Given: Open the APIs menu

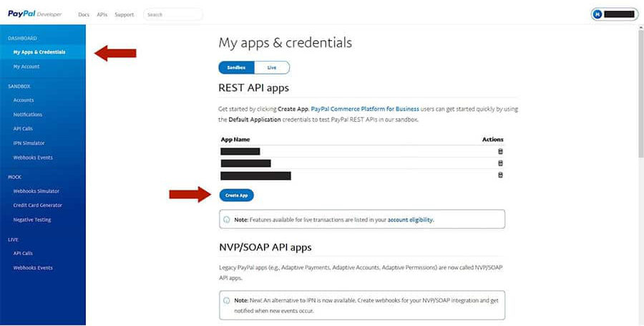Looking at the screenshot, I should pyautogui.click(x=102, y=14).
